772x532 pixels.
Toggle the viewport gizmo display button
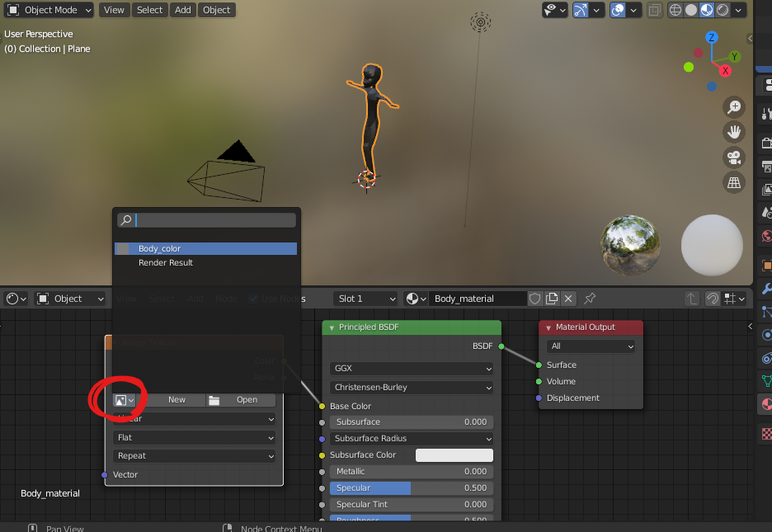pyautogui.click(x=581, y=10)
